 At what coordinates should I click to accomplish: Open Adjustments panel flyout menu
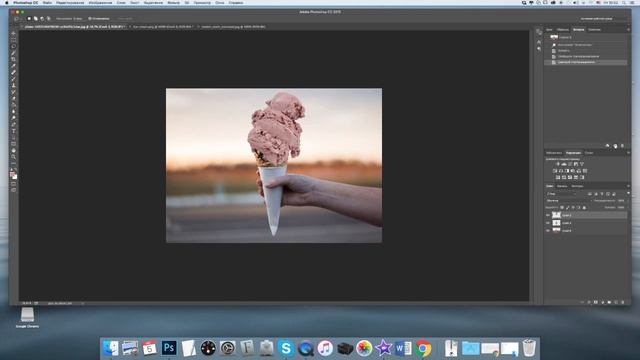[x=628, y=153]
